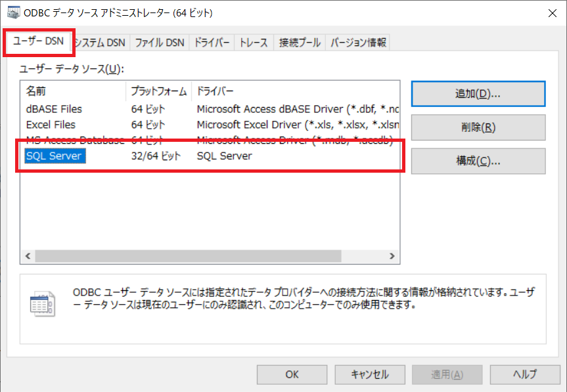Click the SQL Server driver cell
Screen dimensions: 567x392
pos(225,156)
